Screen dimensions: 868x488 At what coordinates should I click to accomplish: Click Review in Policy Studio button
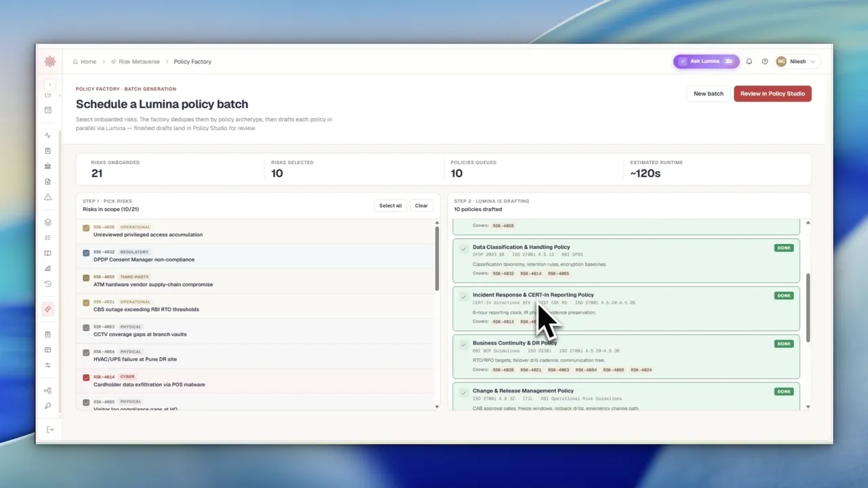(x=772, y=94)
